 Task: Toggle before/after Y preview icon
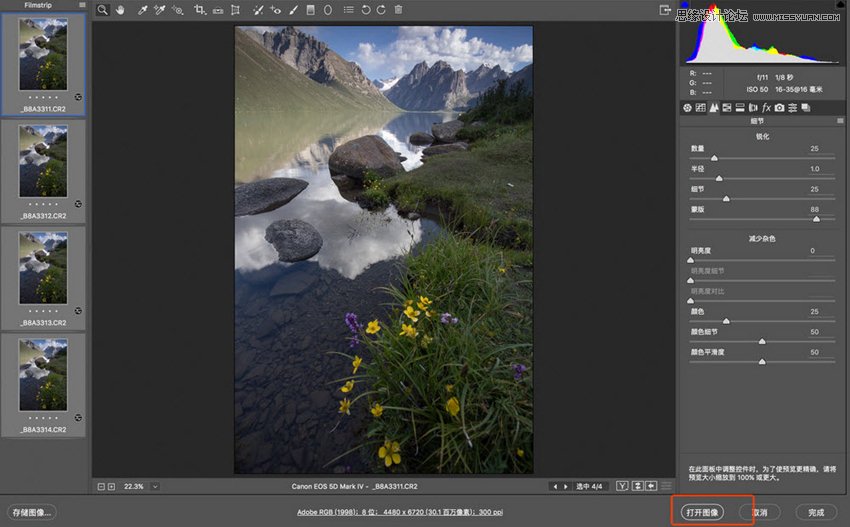(622, 486)
